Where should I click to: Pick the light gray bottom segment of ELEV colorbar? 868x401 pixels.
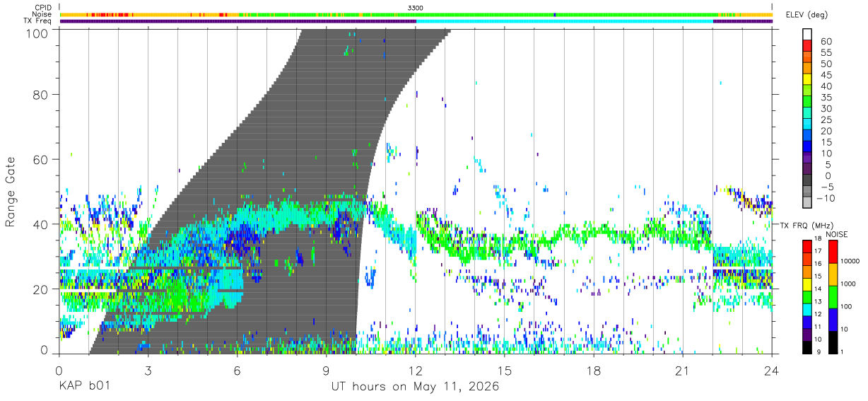click(807, 203)
